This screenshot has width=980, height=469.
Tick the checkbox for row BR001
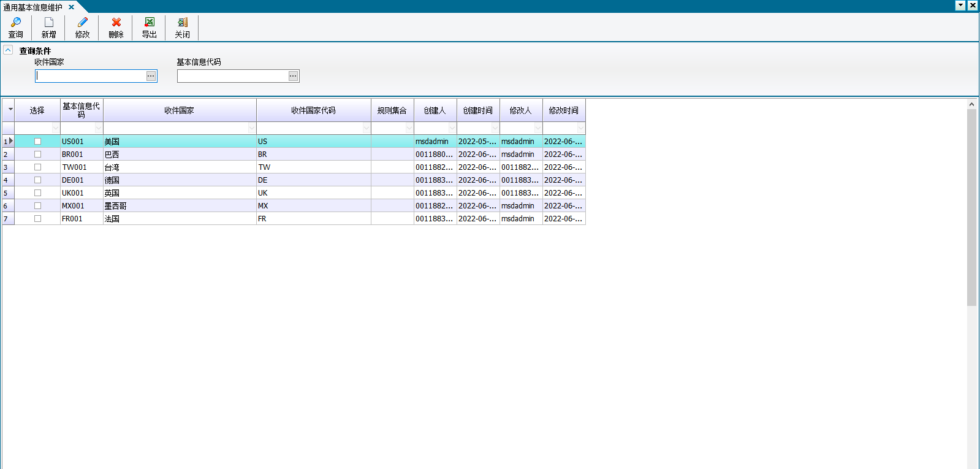point(37,154)
